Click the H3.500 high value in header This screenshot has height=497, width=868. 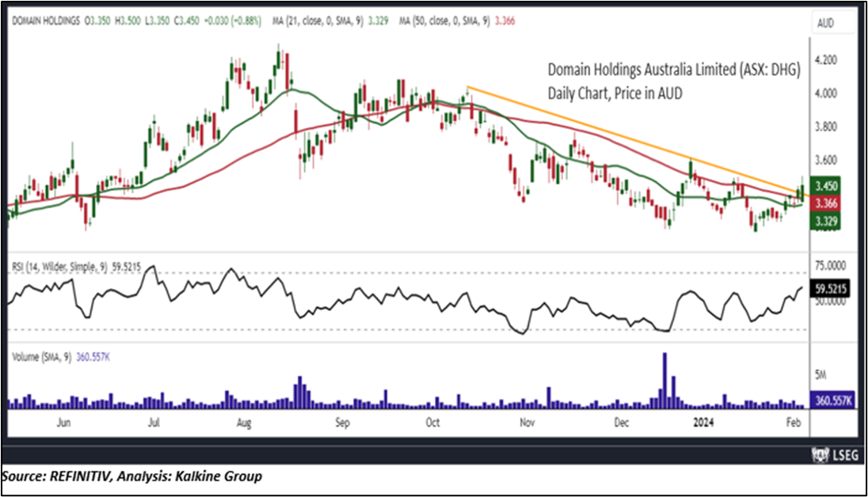pyautogui.click(x=128, y=21)
